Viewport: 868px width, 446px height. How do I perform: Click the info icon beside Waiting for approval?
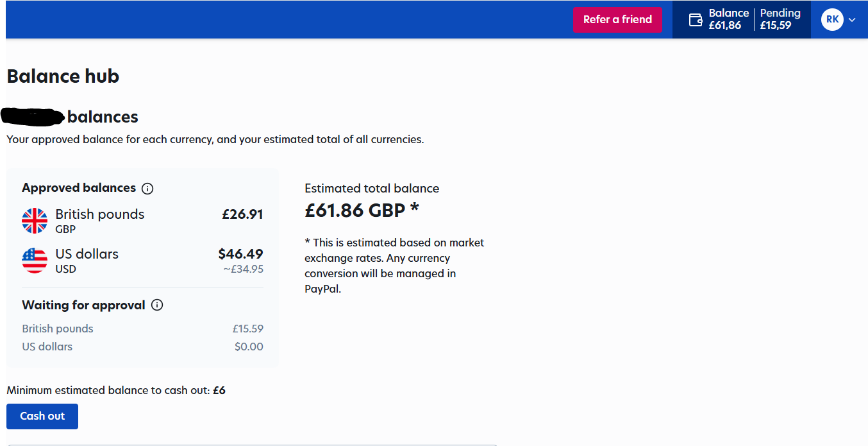click(x=157, y=305)
